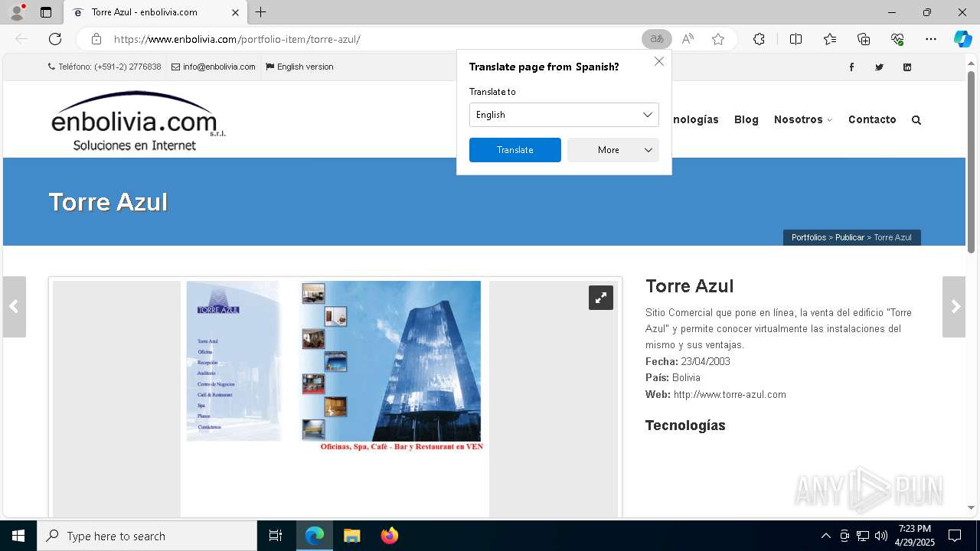Expand the More options dropdown
980x551 pixels.
(613, 150)
